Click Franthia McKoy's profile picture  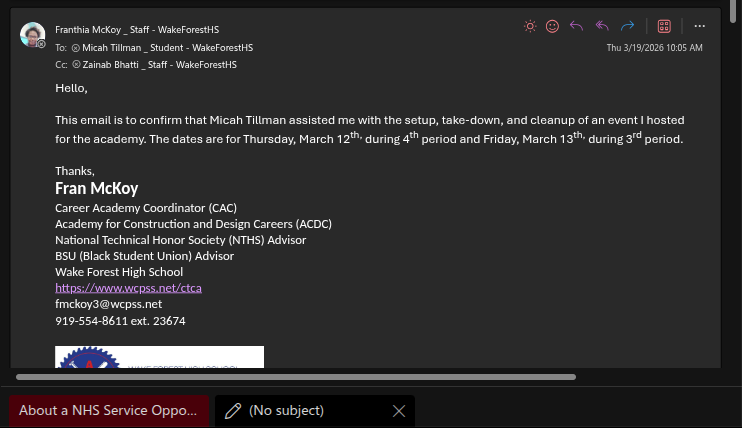click(32, 35)
